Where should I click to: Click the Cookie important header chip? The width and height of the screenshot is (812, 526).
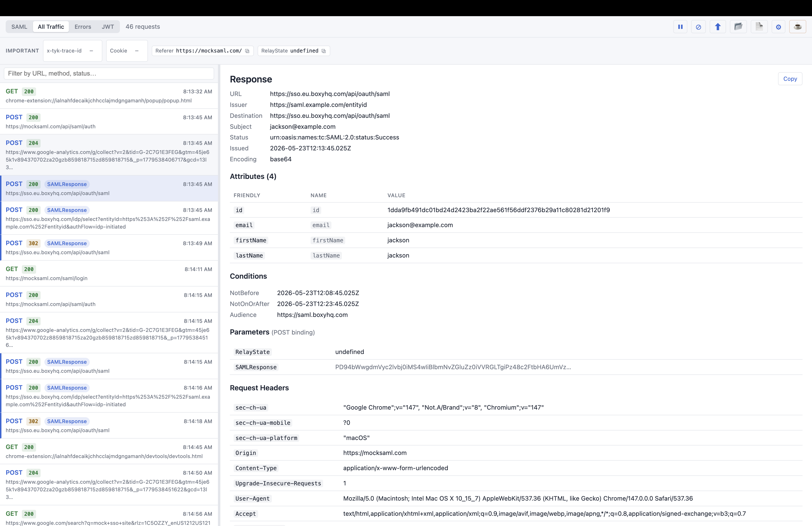click(x=127, y=51)
